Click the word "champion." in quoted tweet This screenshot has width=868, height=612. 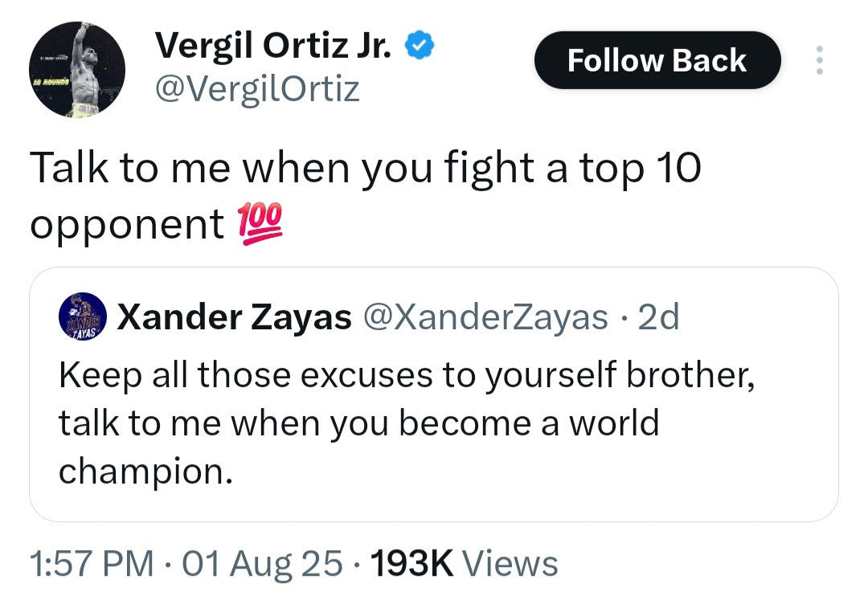(x=145, y=471)
